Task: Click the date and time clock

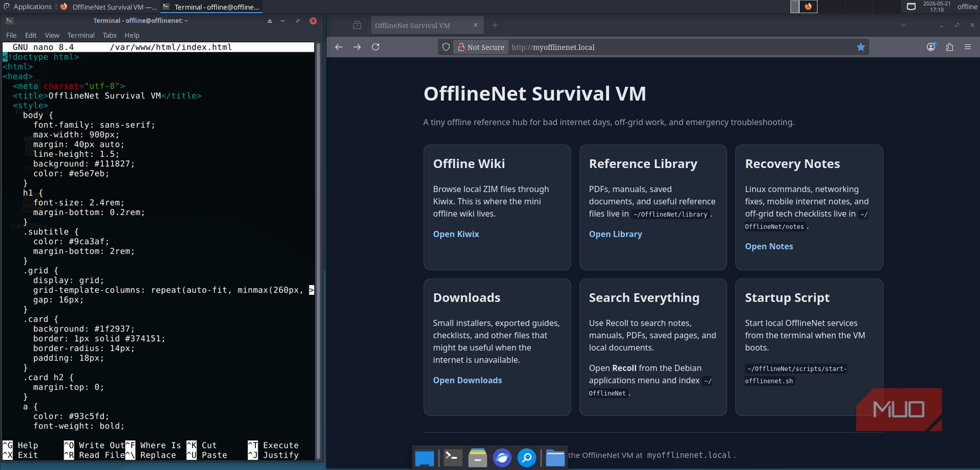Action: [x=937, y=7]
